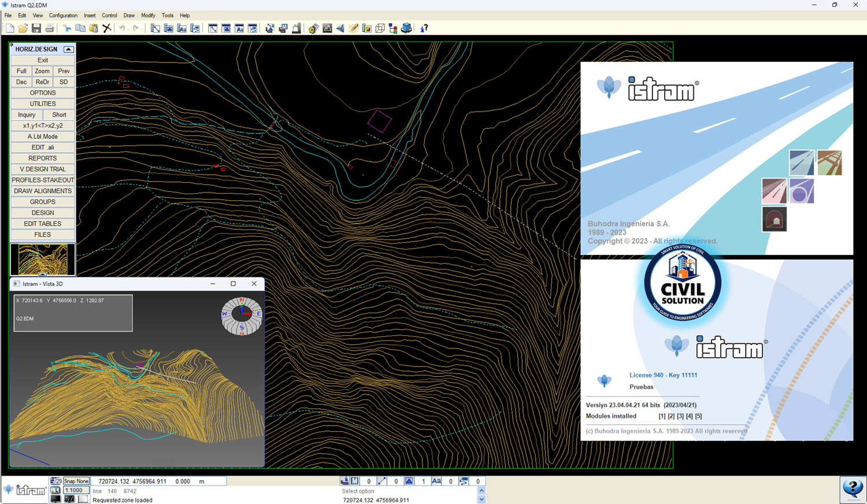Click the large help button bottom-right
This screenshot has width=867, height=504.
853,490
